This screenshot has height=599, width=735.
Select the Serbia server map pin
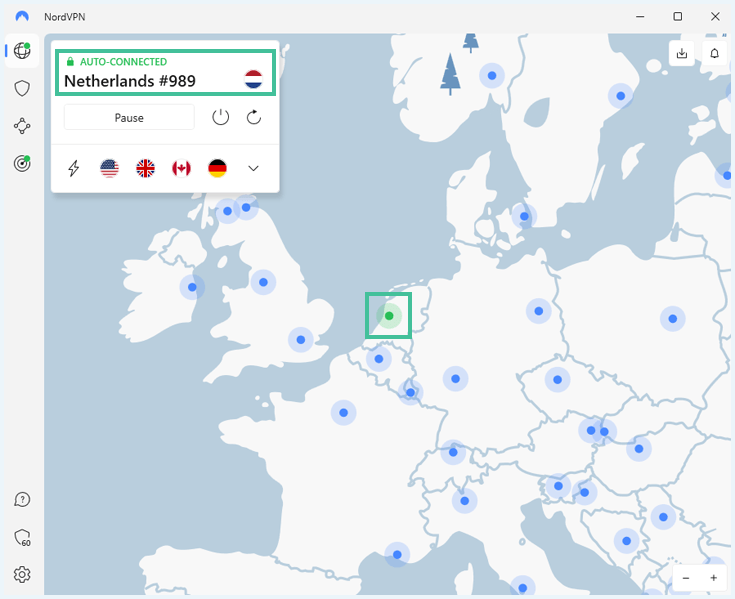pos(663,517)
